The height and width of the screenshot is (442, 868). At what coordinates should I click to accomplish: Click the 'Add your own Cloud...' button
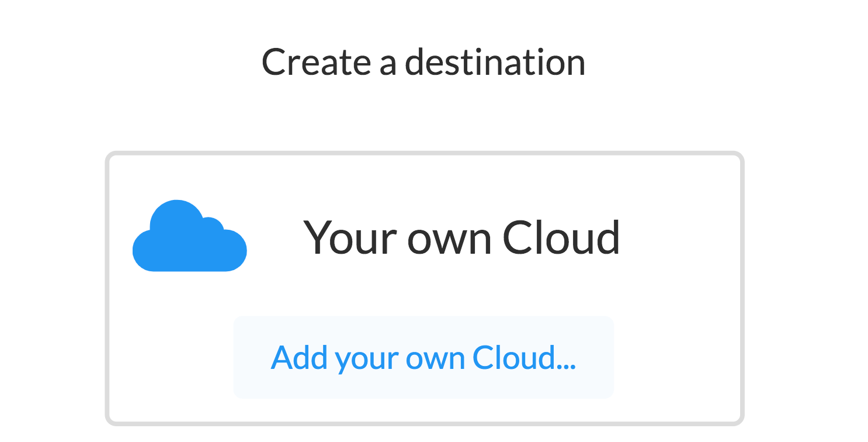(423, 357)
